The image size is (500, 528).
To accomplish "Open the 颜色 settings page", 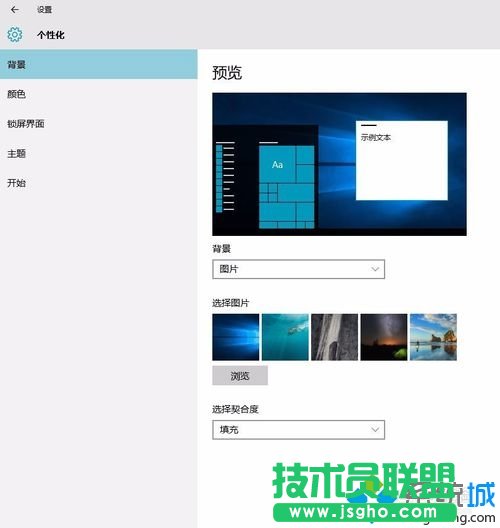I will (x=99, y=94).
